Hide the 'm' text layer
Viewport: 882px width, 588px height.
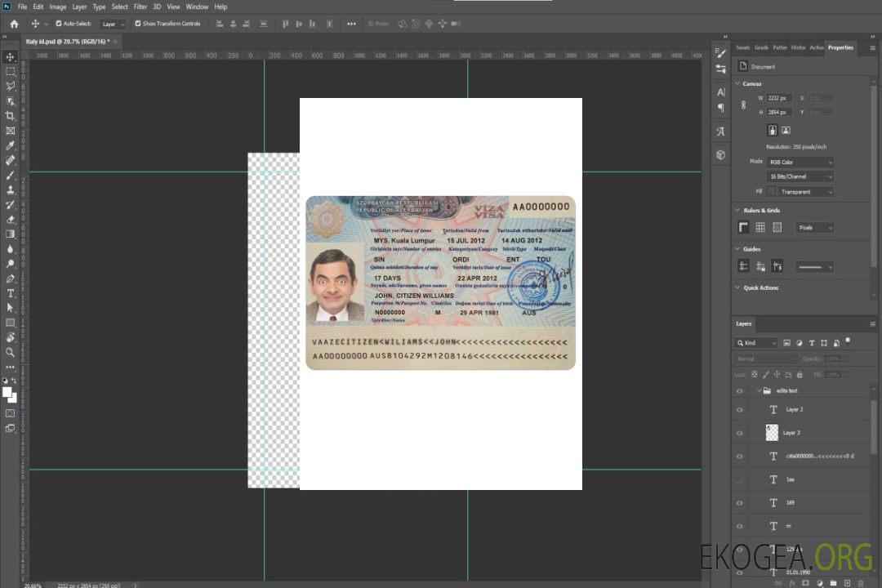coord(740,526)
